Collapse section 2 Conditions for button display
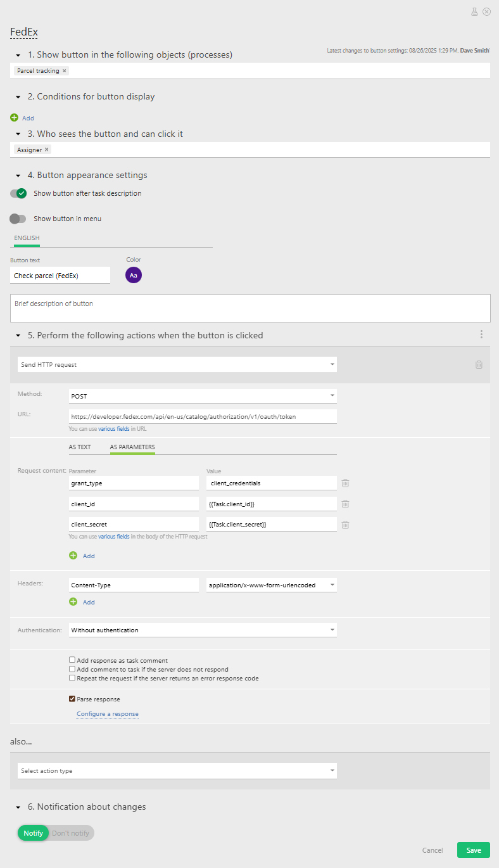The height and width of the screenshot is (868, 499). [x=18, y=97]
